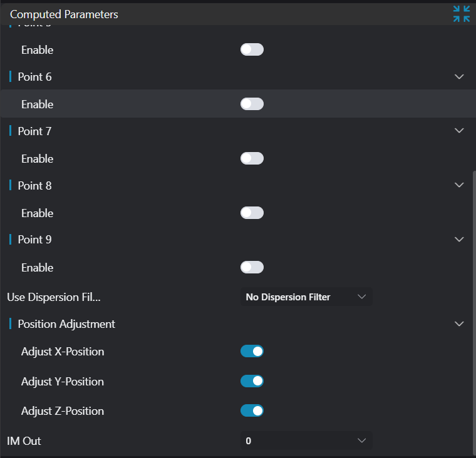Viewport: 476px width, 458px height.
Task: Toggle Enable switch under Point 7
Action: point(252,158)
